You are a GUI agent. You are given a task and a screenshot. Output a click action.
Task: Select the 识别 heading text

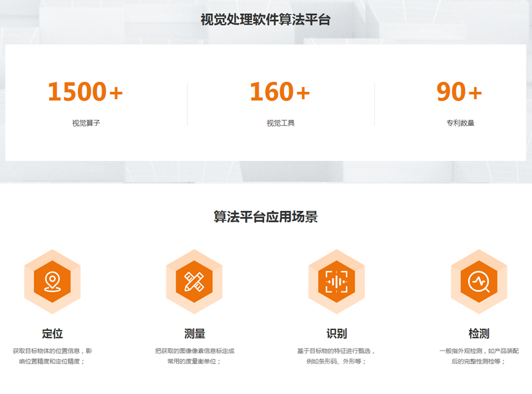tap(336, 333)
